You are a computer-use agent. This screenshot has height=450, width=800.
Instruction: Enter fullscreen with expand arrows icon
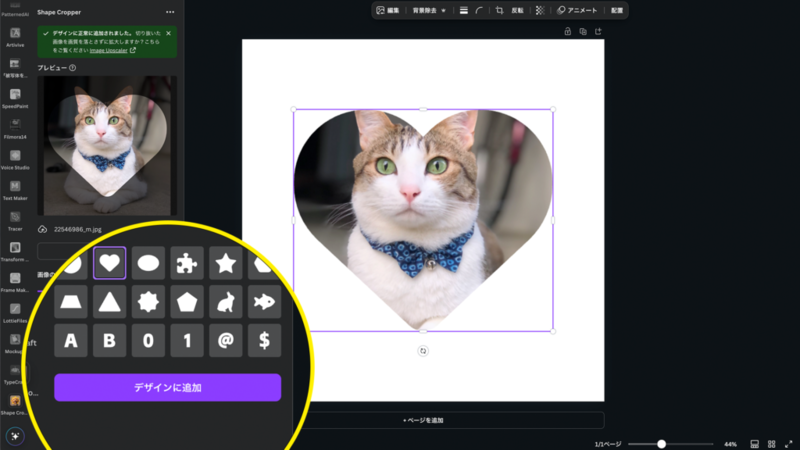coord(788,444)
